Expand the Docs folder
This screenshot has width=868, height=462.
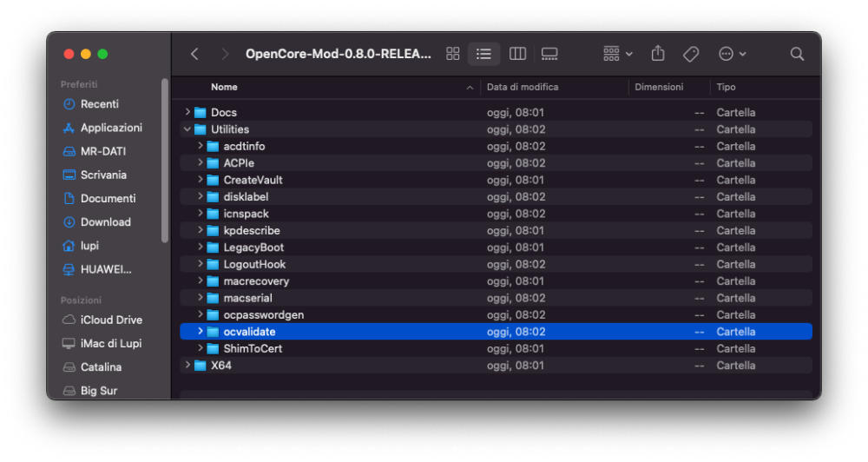click(x=187, y=112)
